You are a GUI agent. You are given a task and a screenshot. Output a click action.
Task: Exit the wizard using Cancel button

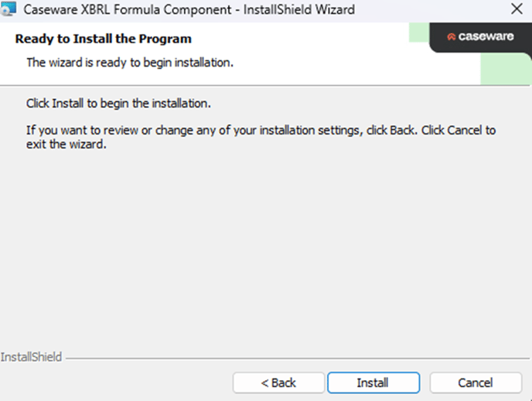[x=476, y=382]
